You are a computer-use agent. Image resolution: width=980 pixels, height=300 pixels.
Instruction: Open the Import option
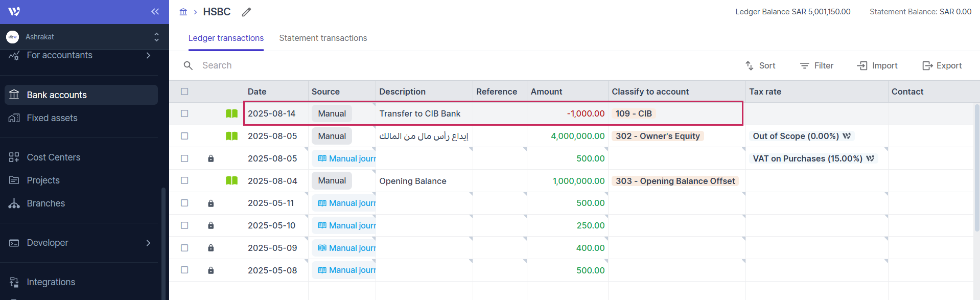877,65
